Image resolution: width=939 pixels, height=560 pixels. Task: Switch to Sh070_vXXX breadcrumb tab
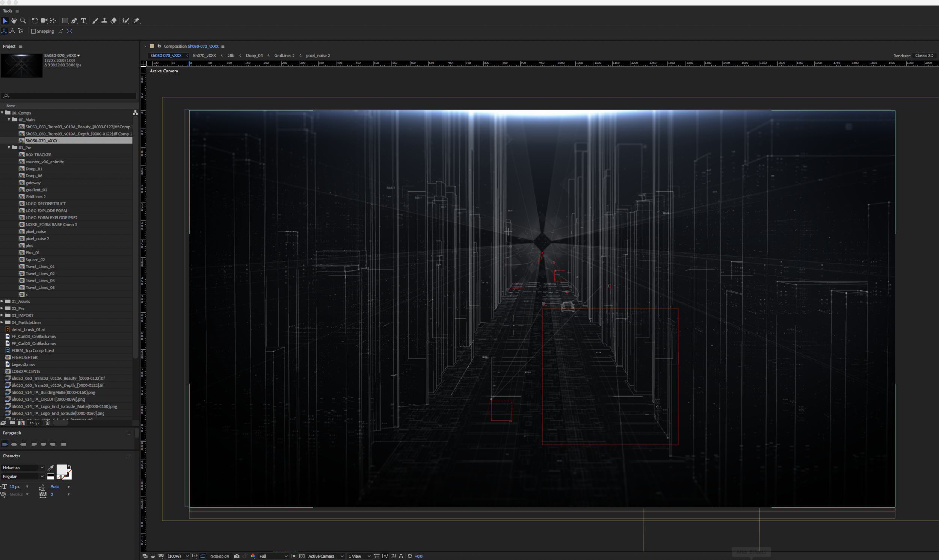coord(204,56)
